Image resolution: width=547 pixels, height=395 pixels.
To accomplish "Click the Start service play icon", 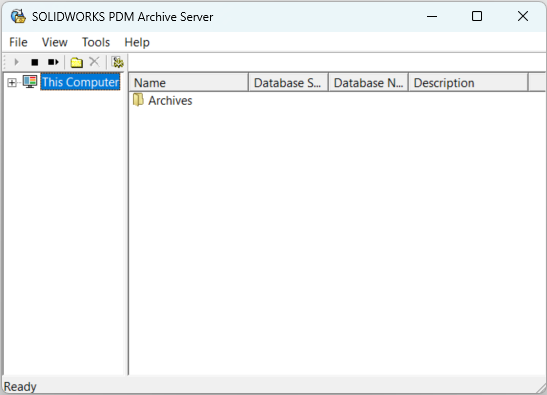I will [x=16, y=62].
